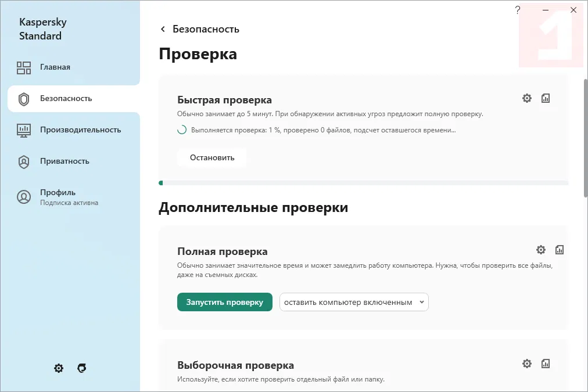The width and height of the screenshot is (588, 392).
Task: Expand the оставить компьютер включенным dropdown
Action: click(354, 302)
